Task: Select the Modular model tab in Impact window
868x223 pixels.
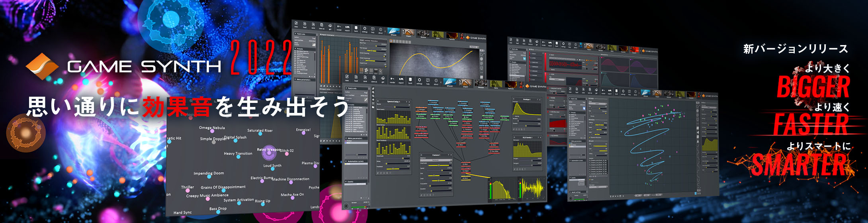Action: (423, 33)
